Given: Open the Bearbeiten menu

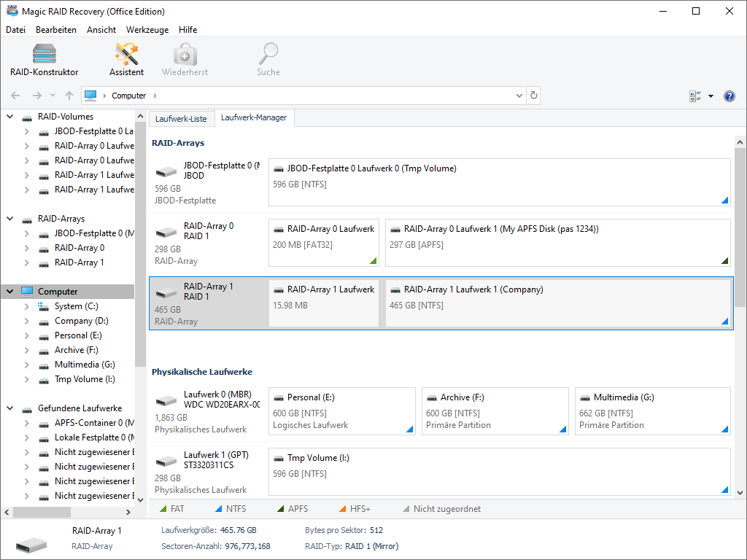Looking at the screenshot, I should (55, 29).
